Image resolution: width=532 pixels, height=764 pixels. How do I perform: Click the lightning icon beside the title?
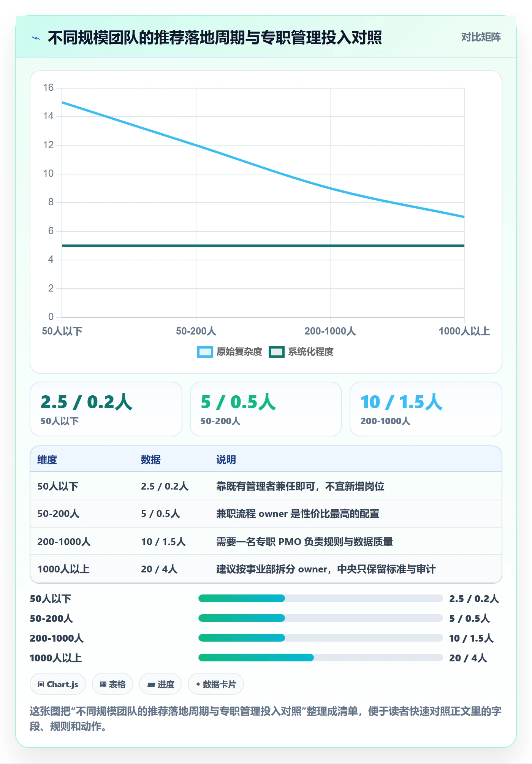pyautogui.click(x=36, y=38)
